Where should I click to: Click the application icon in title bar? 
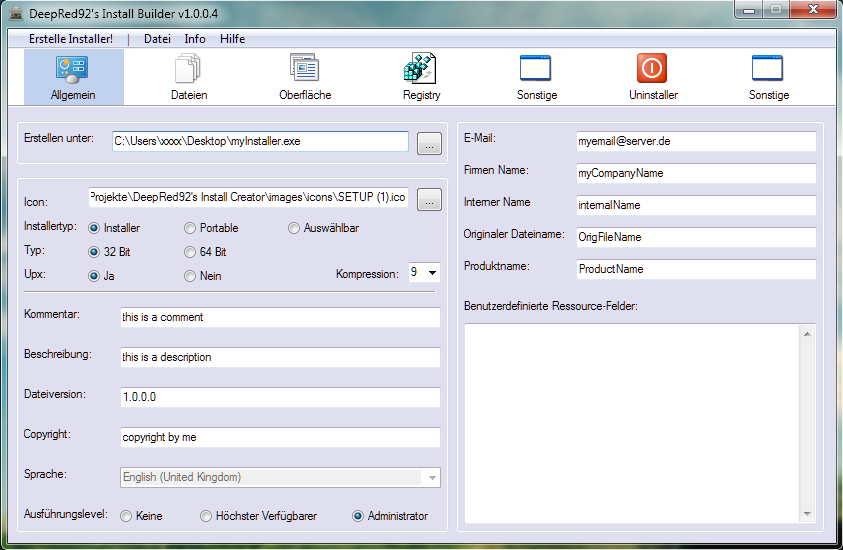[14, 12]
